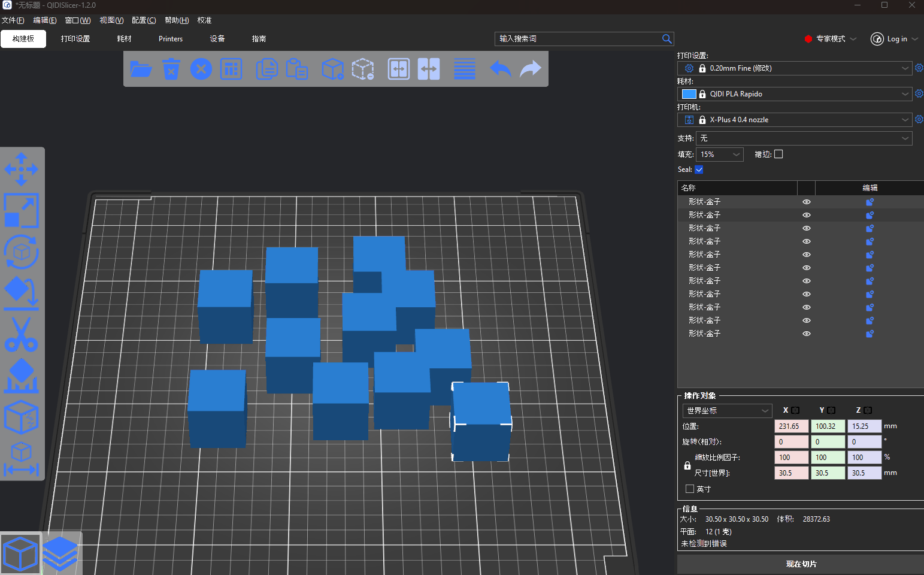Switch to the 打印设置 tab

(x=75, y=39)
